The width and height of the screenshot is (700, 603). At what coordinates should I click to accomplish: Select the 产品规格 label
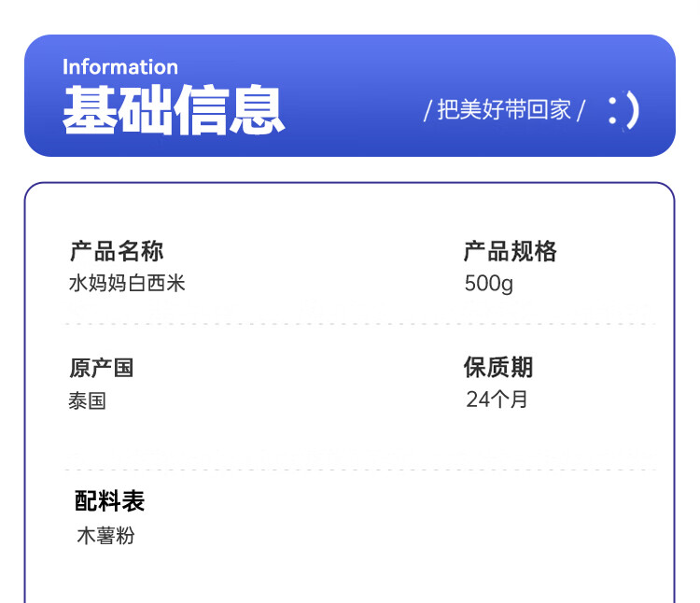pos(510,251)
